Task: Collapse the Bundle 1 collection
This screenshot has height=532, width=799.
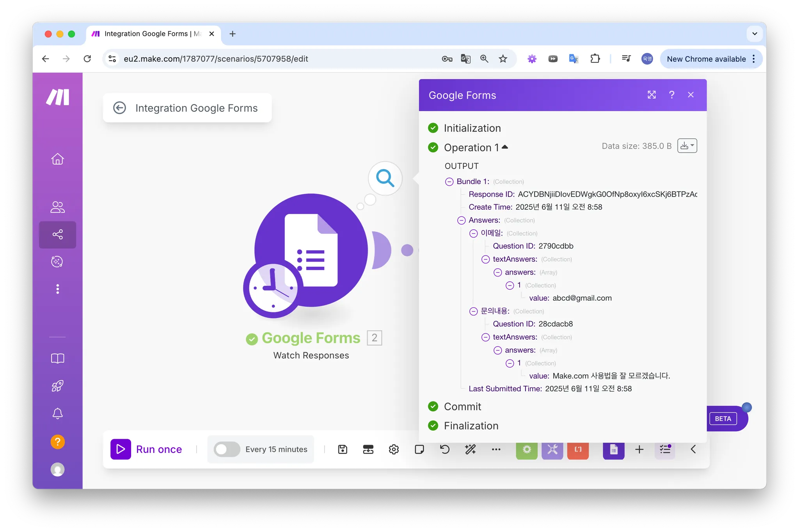Action: point(449,182)
